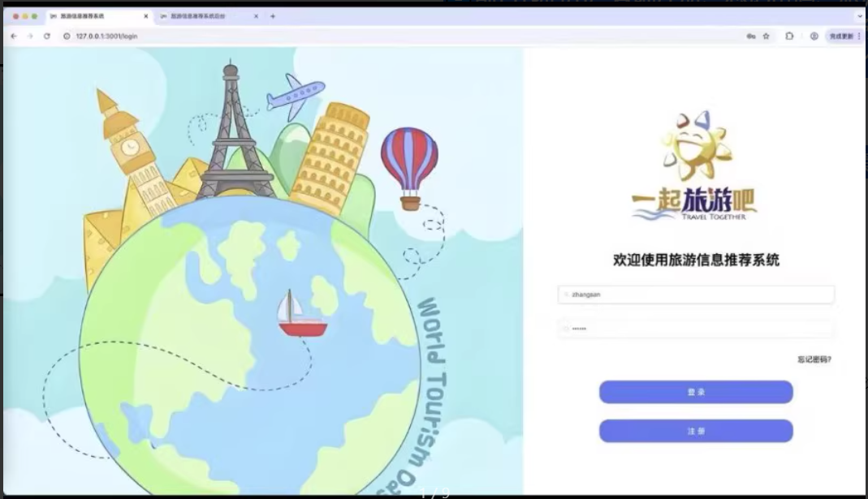Click the 欢迎使用旅游信息推荐系统 heading

(x=696, y=260)
